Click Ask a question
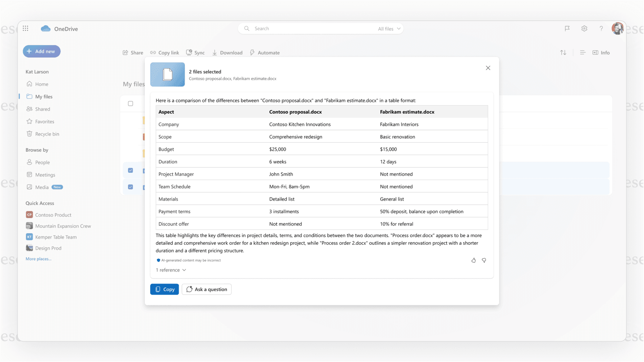The height and width of the screenshot is (362, 644). point(207,289)
